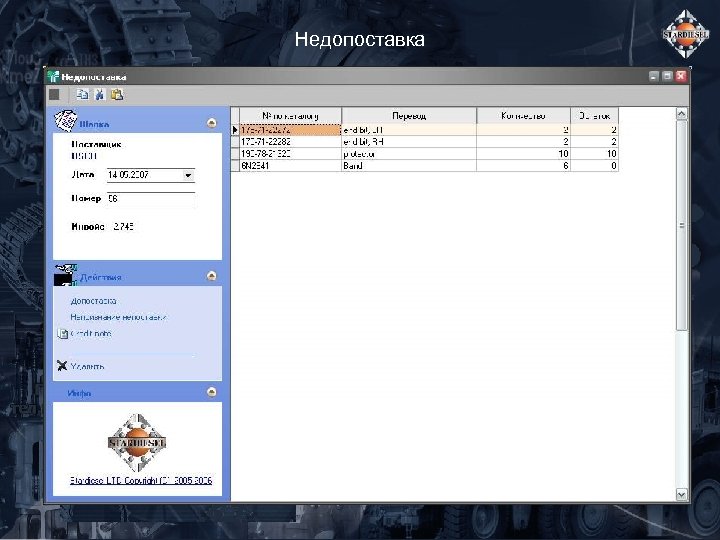Image resolution: width=720 pixels, height=540 pixels.
Task: Select catalog number 195-78-21320
Action: 291,154
